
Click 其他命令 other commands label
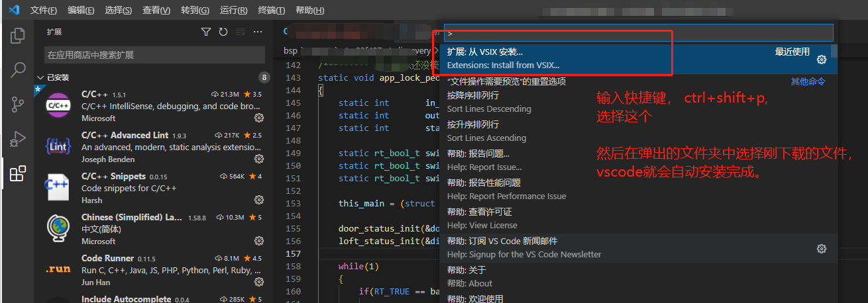click(x=808, y=81)
